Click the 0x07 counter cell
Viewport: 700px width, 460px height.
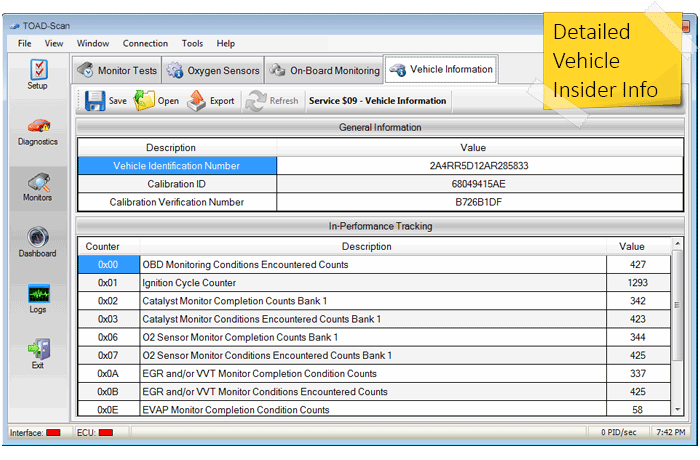pyautogui.click(x=108, y=355)
